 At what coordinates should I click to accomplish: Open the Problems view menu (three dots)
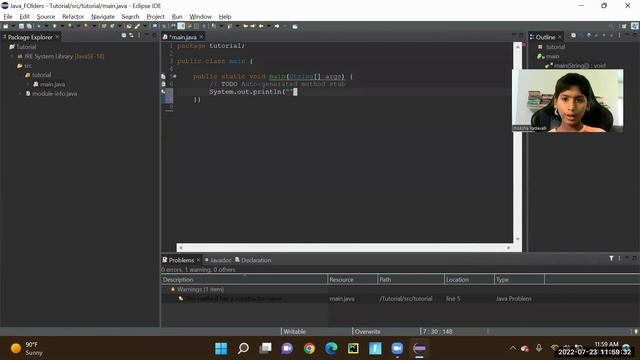click(x=619, y=258)
